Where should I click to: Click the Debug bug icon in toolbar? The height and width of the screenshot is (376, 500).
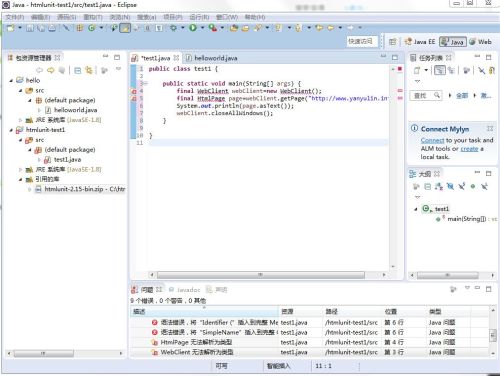point(174,28)
